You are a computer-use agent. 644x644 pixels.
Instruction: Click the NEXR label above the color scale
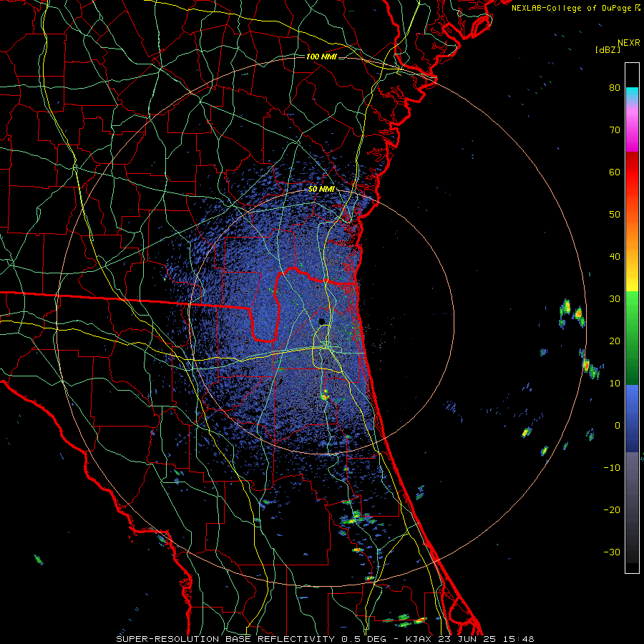tap(629, 43)
